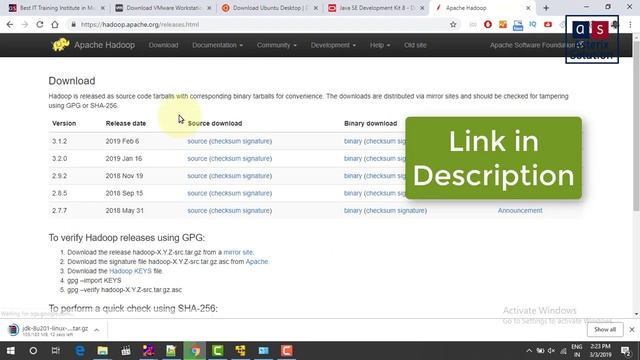Expand the Community dropdown menu

(x=276, y=45)
